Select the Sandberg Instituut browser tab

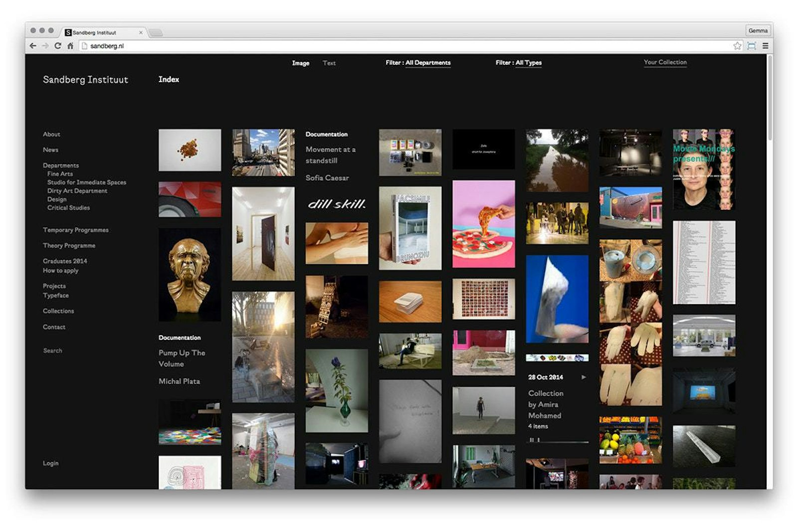pos(100,32)
